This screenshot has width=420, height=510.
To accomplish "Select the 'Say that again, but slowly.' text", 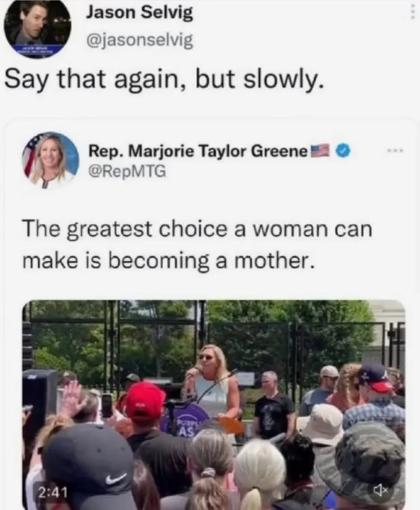I will (x=164, y=80).
